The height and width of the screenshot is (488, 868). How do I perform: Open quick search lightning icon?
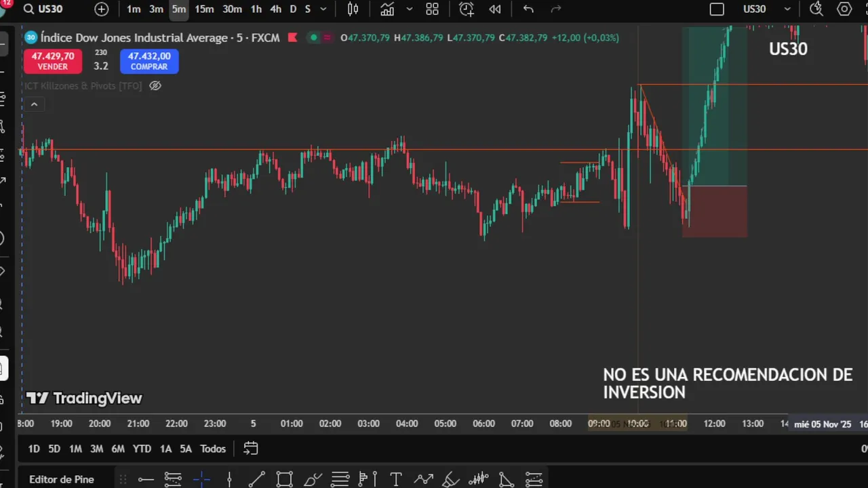816,9
